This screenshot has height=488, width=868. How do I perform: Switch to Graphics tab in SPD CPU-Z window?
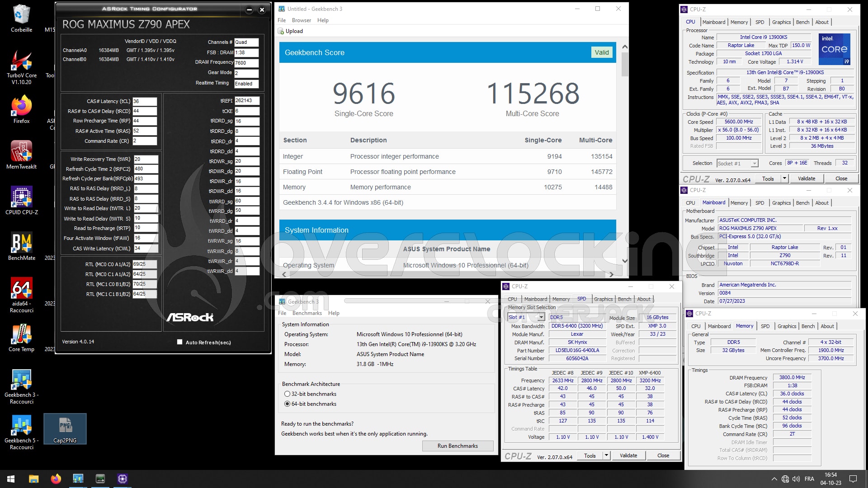[603, 299]
